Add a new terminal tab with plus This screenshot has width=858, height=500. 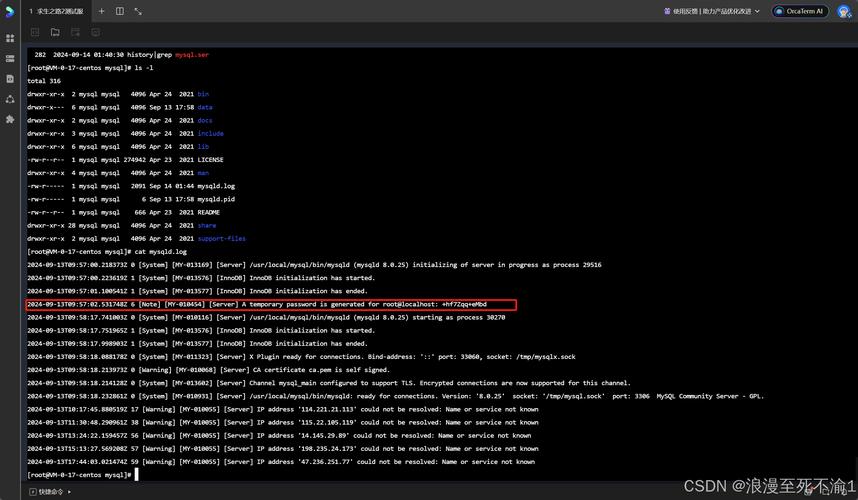101,11
